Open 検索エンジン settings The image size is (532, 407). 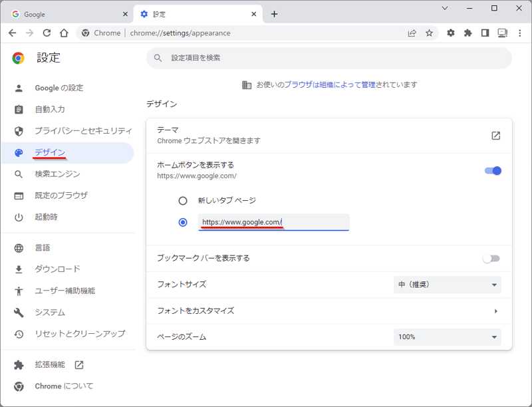pyautogui.click(x=57, y=174)
